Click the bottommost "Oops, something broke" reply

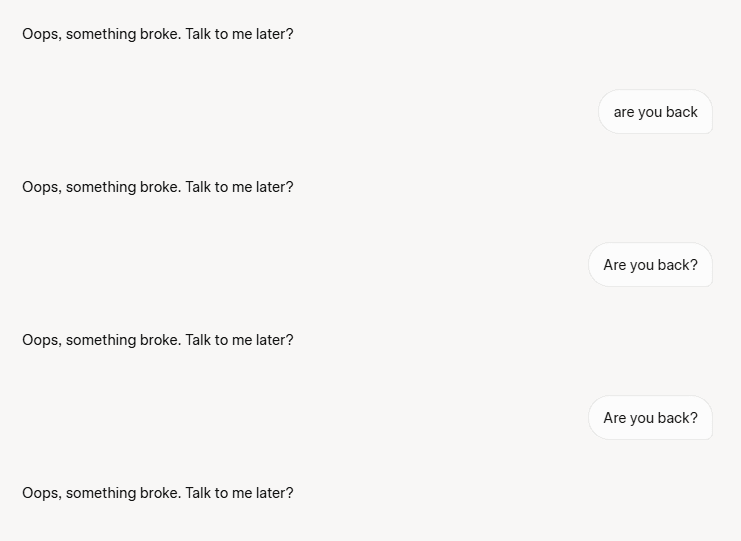[158, 494]
